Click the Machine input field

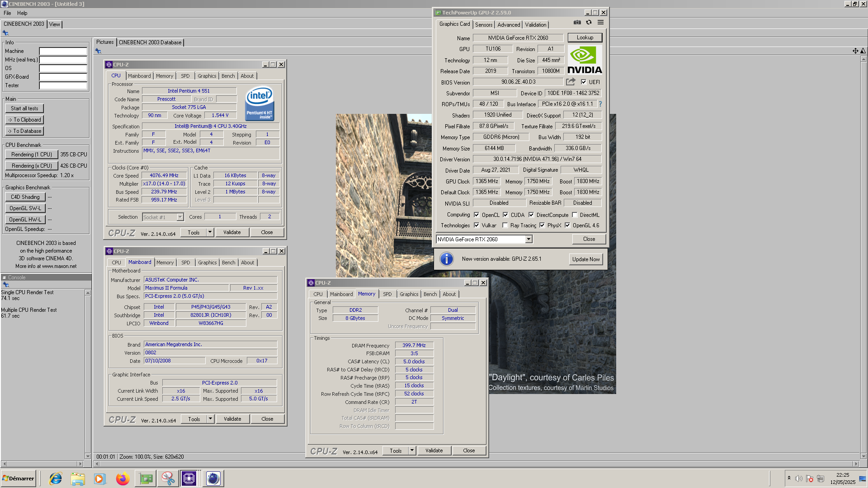(63, 51)
